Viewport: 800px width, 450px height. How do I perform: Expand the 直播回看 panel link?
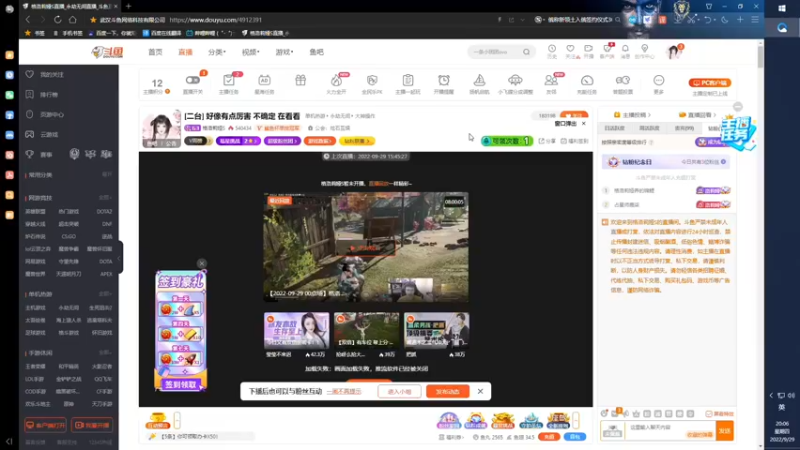pos(697,115)
